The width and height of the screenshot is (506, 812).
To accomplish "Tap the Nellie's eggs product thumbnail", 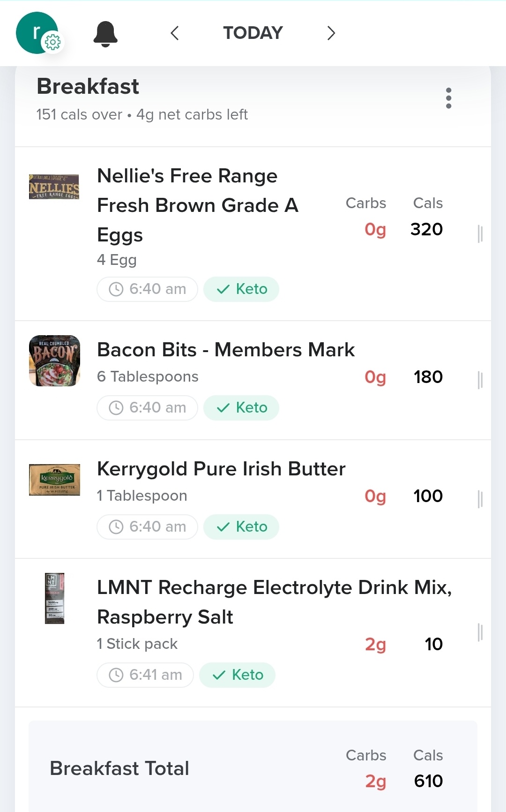I will coord(54,187).
